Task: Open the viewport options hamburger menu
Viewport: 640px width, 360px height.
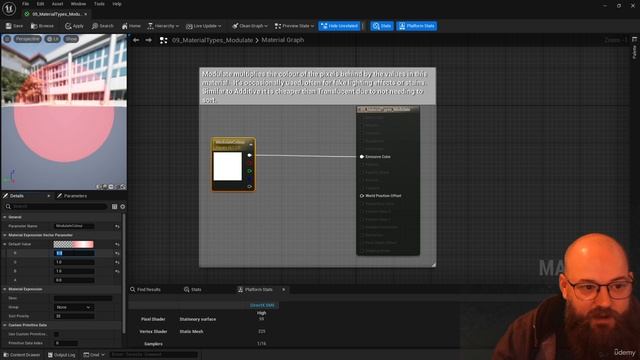Action: [7, 39]
